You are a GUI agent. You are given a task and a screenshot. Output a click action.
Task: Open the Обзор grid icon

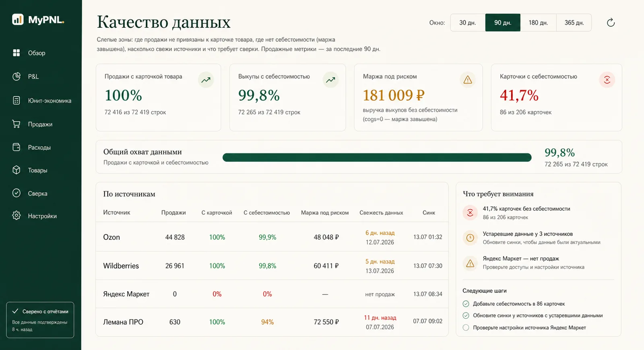tap(17, 53)
